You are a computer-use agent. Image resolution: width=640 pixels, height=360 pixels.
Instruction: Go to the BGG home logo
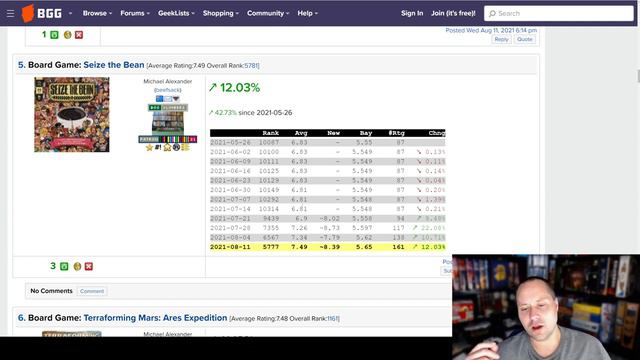click(42, 13)
